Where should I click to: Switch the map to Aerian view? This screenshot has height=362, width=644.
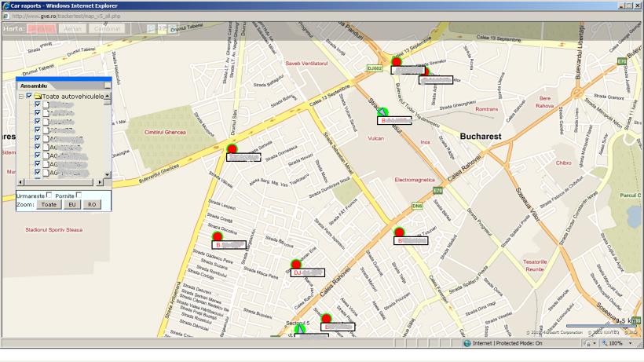pyautogui.click(x=73, y=28)
